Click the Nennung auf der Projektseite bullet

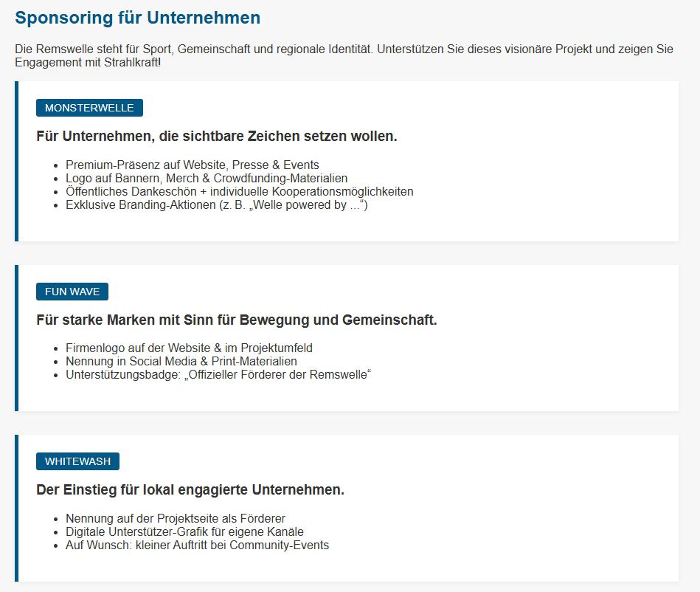pyautogui.click(x=175, y=519)
